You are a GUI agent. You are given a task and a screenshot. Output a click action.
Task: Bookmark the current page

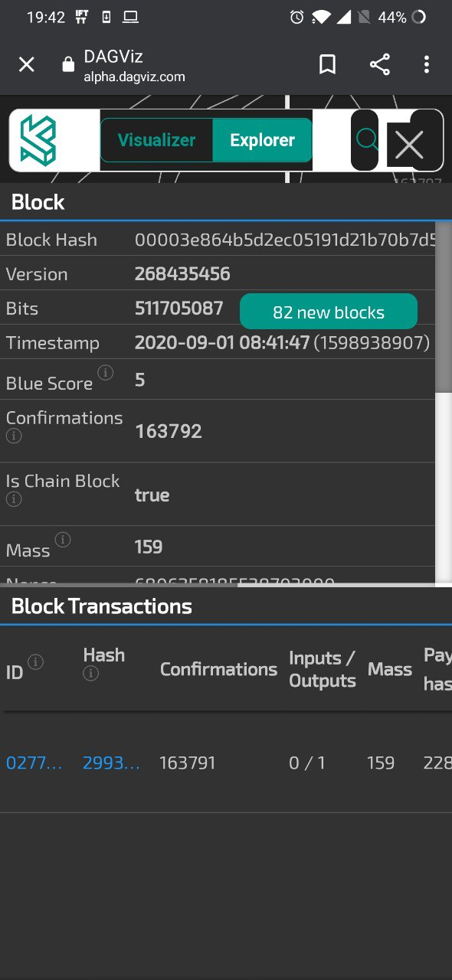tap(326, 64)
